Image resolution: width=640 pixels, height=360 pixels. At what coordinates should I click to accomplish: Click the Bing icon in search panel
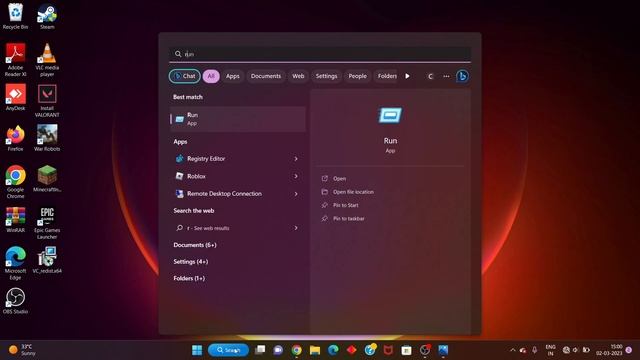462,76
